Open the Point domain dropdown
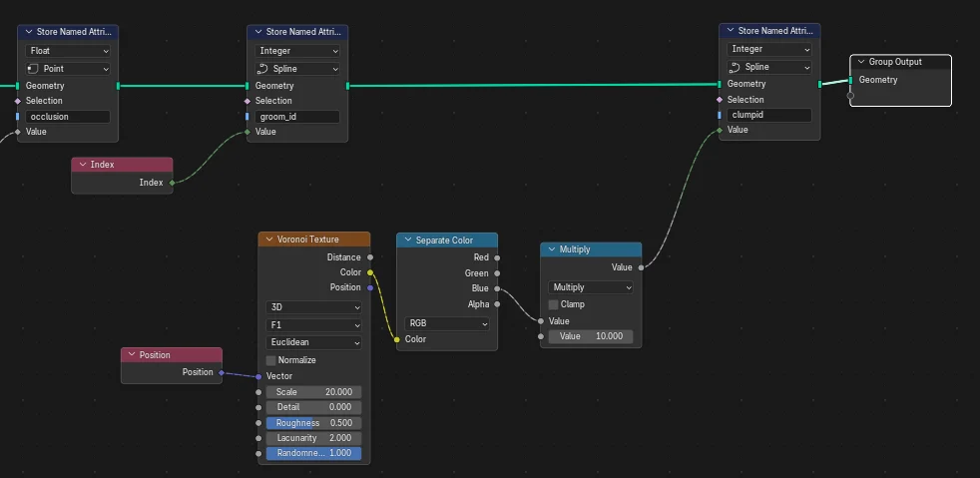The width and height of the screenshot is (980, 478). tap(68, 69)
